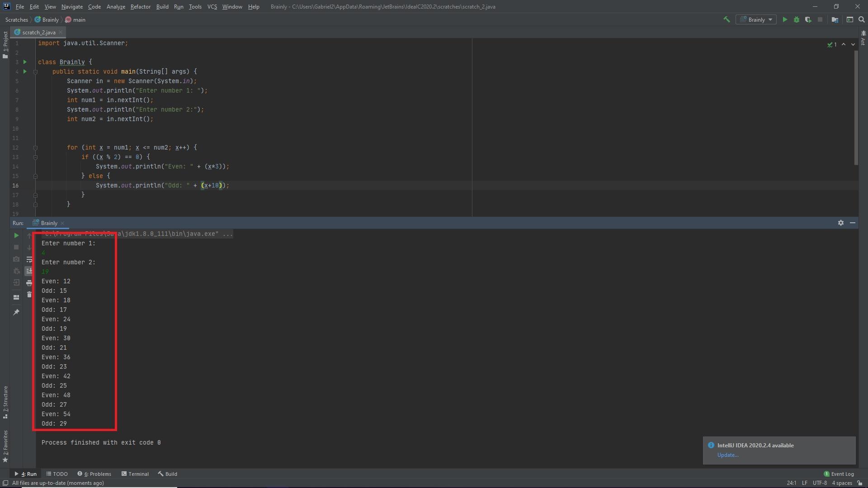The height and width of the screenshot is (488, 868).
Task: Open the Refactor menu
Action: tap(140, 7)
